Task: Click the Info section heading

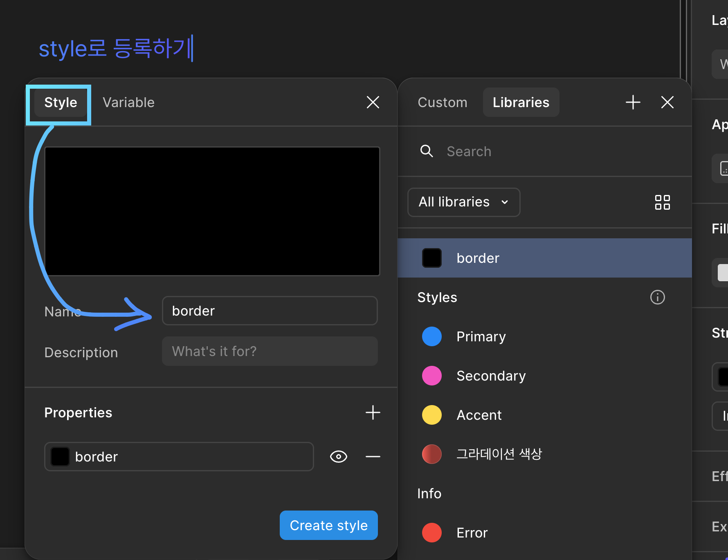Action: tap(429, 494)
